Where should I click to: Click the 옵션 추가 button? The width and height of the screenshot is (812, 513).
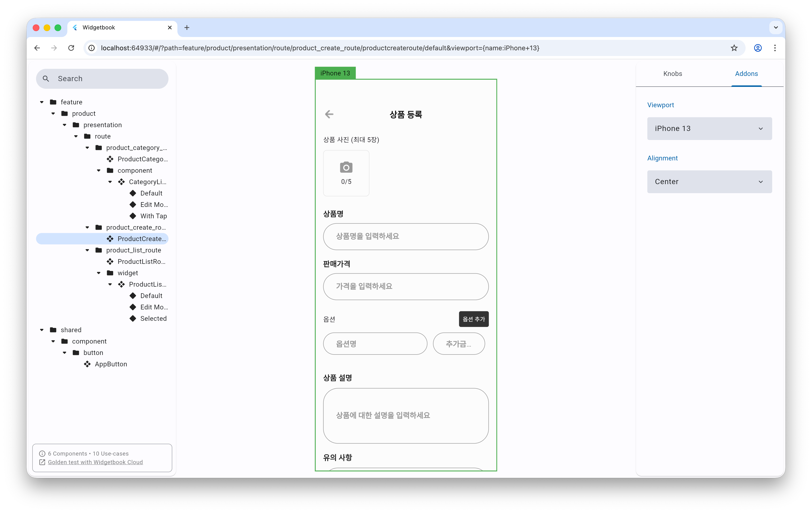coord(473,319)
